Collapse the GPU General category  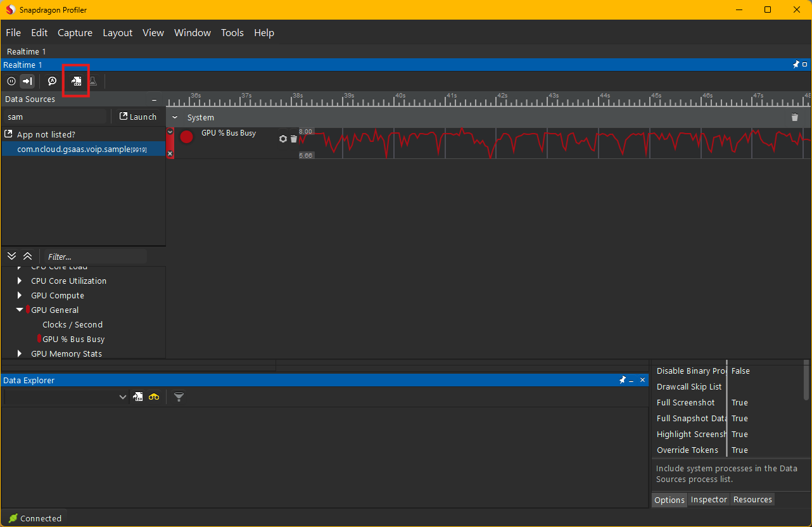pyautogui.click(x=20, y=310)
